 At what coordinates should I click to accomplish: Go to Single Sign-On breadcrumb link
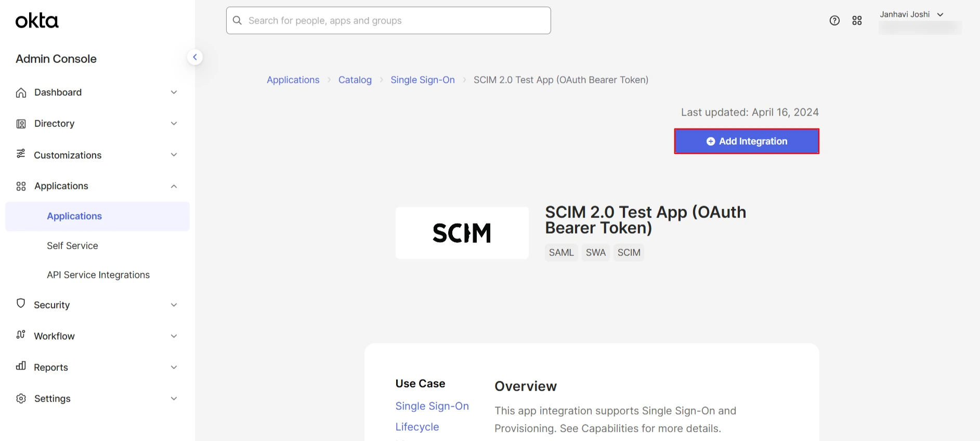point(423,80)
